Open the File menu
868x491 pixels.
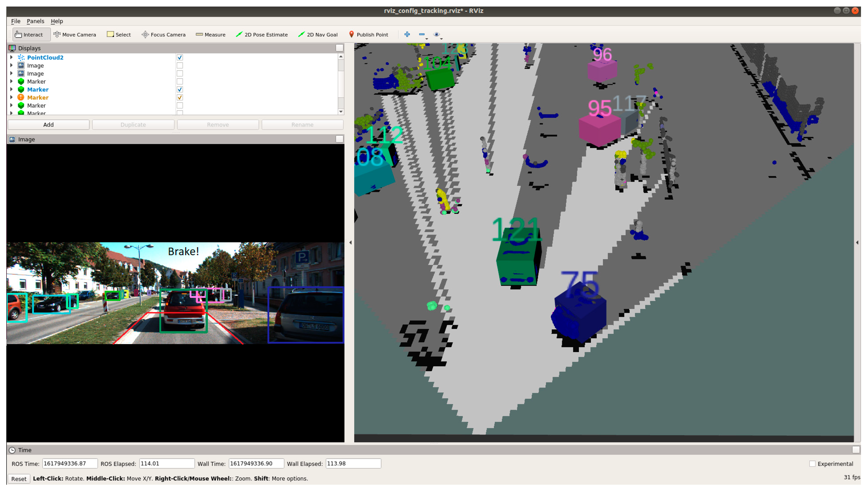(x=15, y=21)
